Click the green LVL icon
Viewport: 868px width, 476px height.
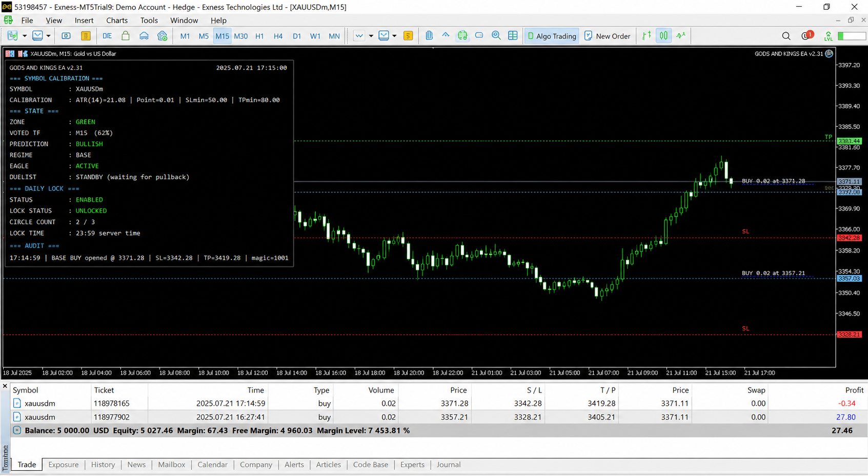coord(828,36)
